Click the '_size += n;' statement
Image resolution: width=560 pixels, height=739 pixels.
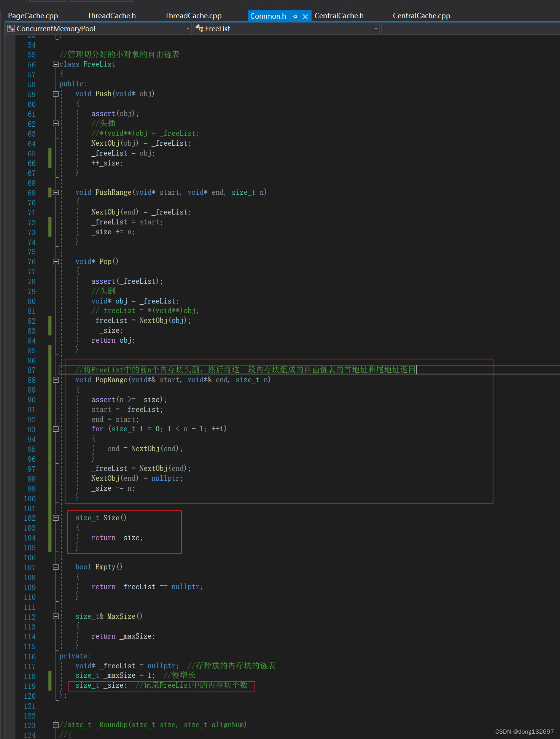[113, 232]
